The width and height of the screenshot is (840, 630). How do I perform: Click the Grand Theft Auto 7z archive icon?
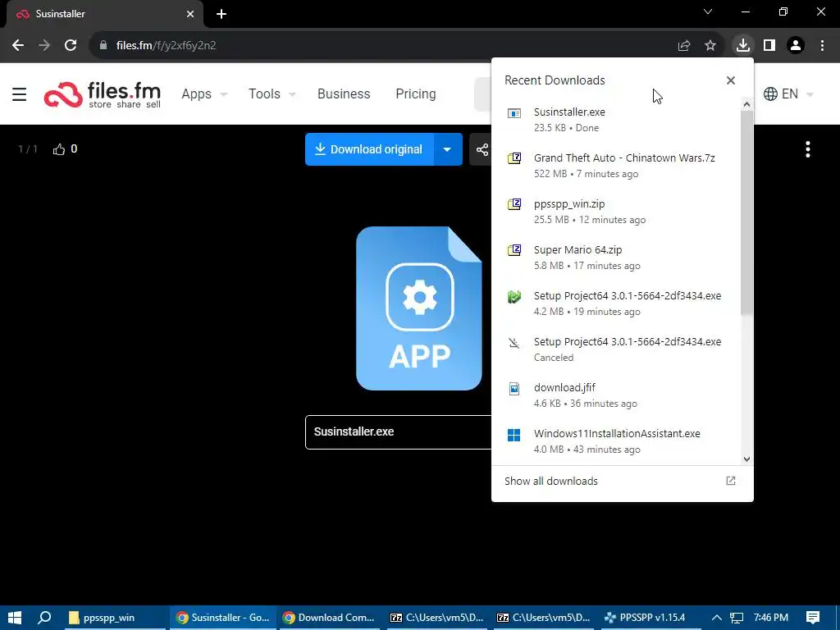tap(514, 158)
